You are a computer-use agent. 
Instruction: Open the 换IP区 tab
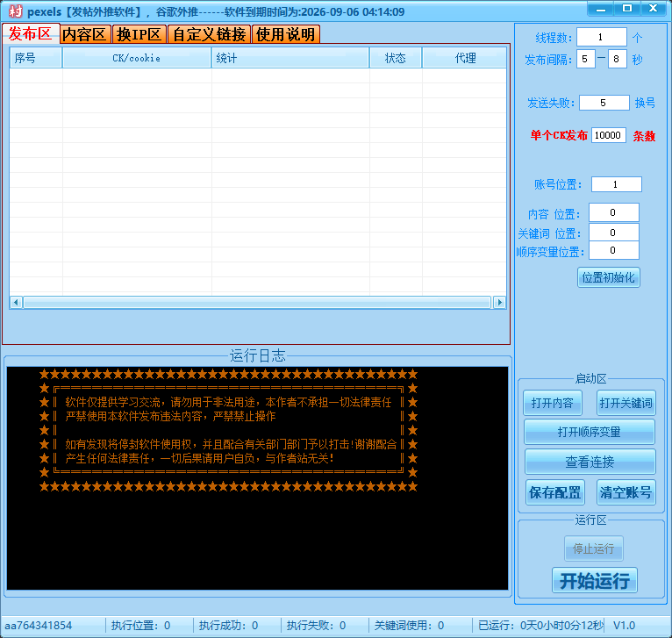pyautogui.click(x=139, y=34)
